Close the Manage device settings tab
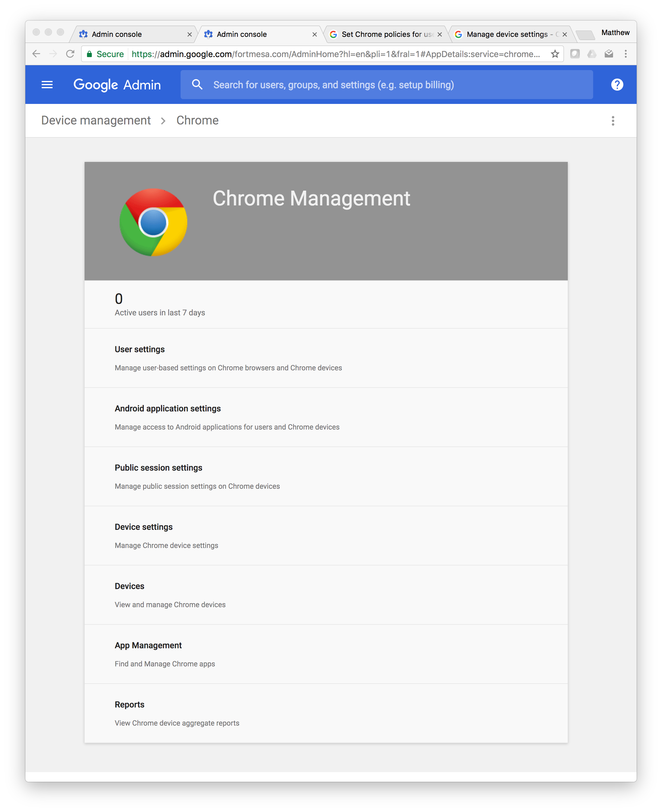The image size is (662, 812). 565,34
